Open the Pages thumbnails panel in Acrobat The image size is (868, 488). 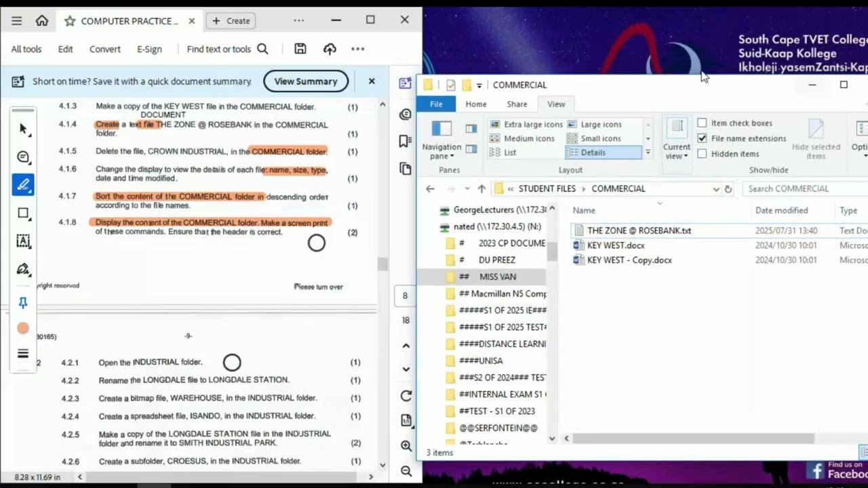tap(406, 168)
